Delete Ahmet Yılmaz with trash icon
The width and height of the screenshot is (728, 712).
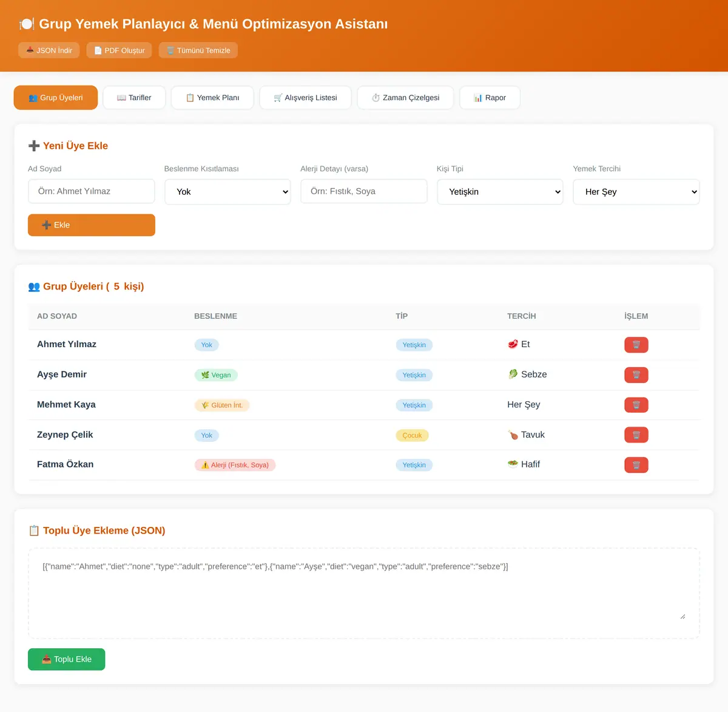(x=636, y=345)
